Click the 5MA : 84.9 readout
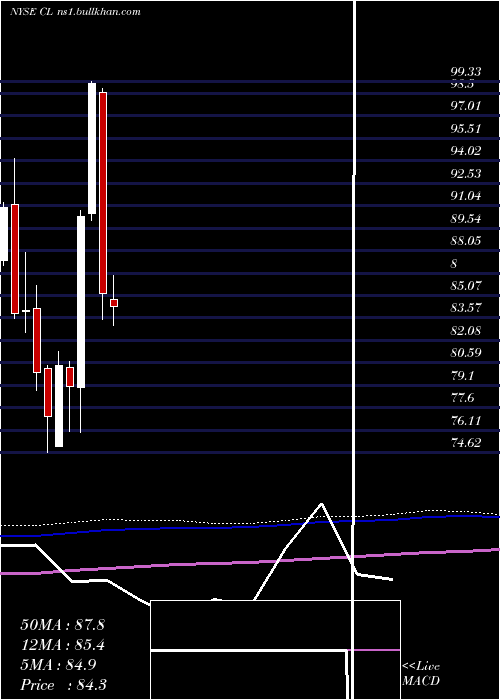The width and height of the screenshot is (500, 700). click(58, 665)
